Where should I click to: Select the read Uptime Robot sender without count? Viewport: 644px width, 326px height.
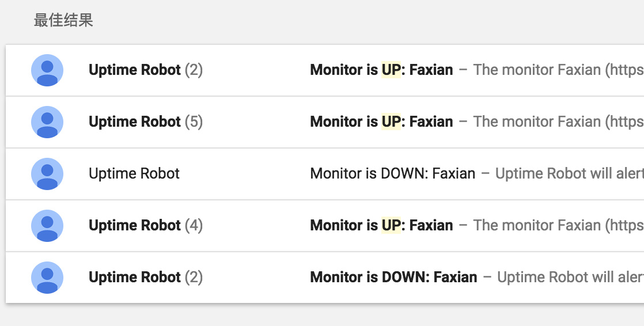tap(134, 174)
